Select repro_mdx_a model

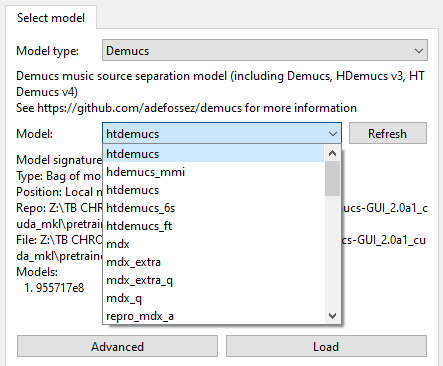coord(213,316)
